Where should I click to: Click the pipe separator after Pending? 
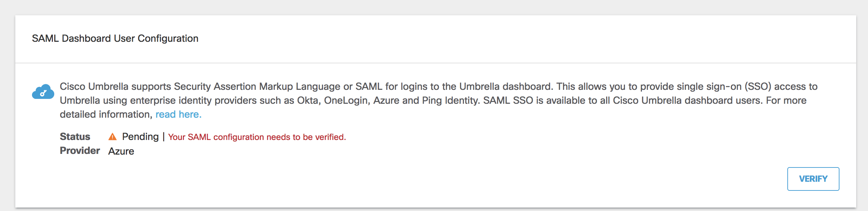[x=163, y=136]
